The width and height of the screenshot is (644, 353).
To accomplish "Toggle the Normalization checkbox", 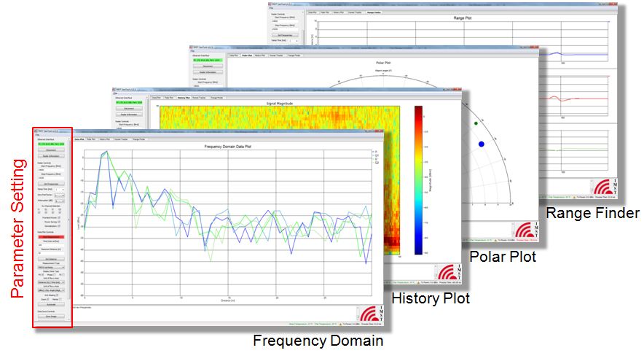I will pos(59,226).
